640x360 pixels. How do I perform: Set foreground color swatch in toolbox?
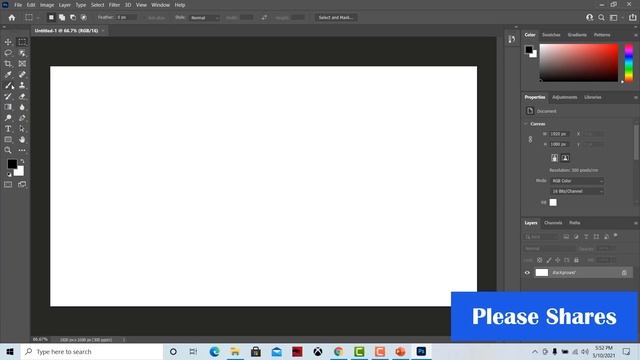12,164
